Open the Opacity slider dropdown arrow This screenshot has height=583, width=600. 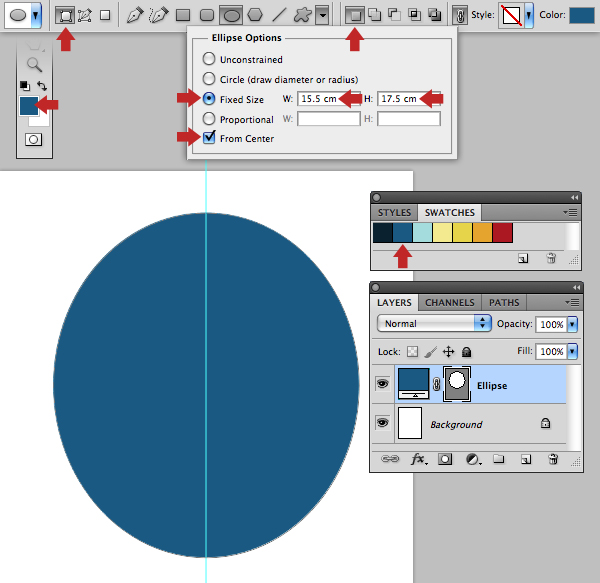(572, 324)
